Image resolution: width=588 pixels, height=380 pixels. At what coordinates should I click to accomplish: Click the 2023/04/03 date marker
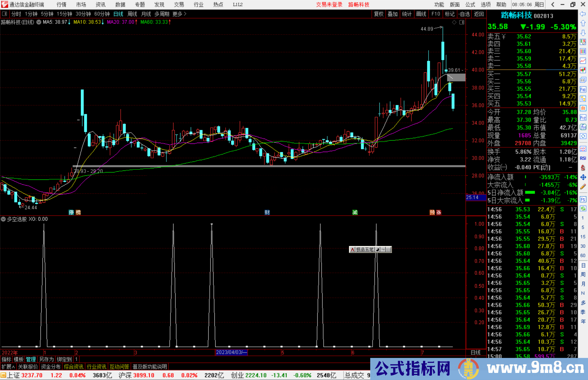231,352
